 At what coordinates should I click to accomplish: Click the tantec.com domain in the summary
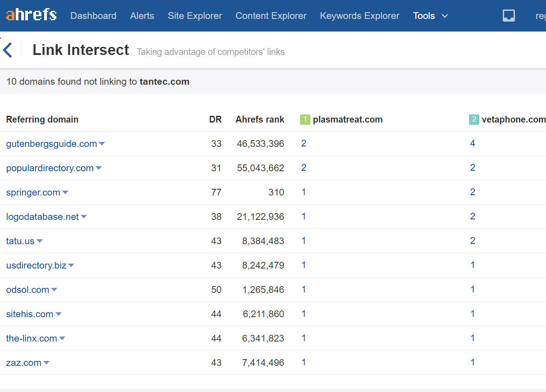(164, 82)
